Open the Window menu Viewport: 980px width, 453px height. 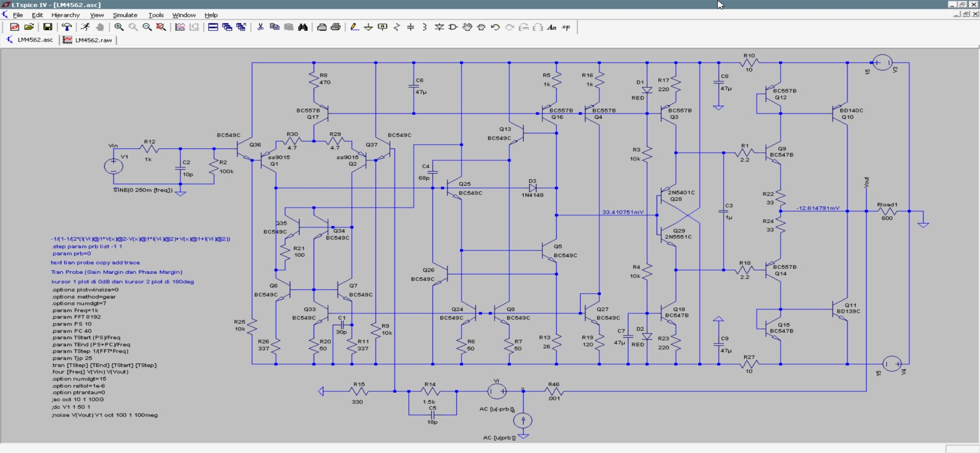click(184, 15)
